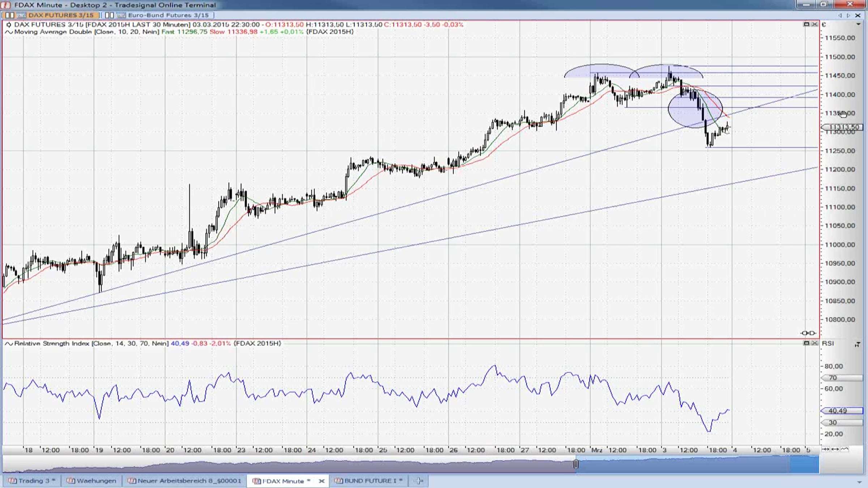Screen dimensions: 868x488
Task: Minimize the Tradesignal window
Action: point(806,4)
